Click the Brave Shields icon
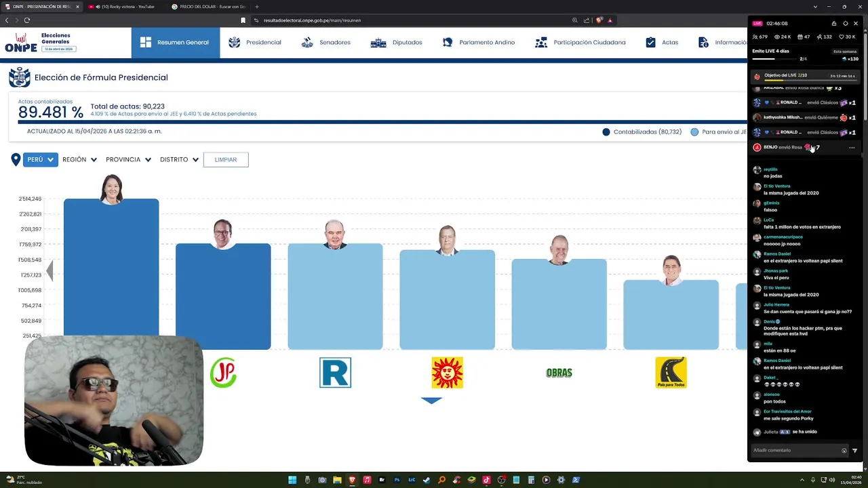This screenshot has height=488, width=868. (x=599, y=20)
